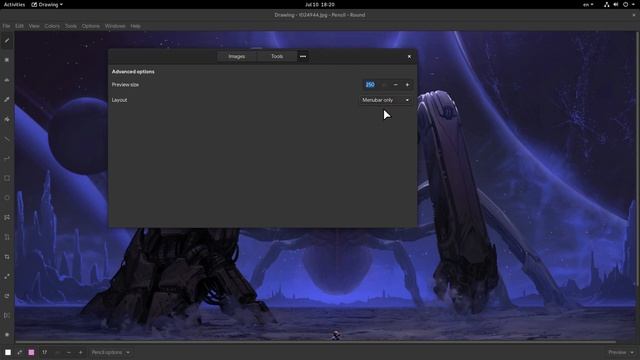
Task: Click the volume icon in system tray
Action: [x=616, y=4]
